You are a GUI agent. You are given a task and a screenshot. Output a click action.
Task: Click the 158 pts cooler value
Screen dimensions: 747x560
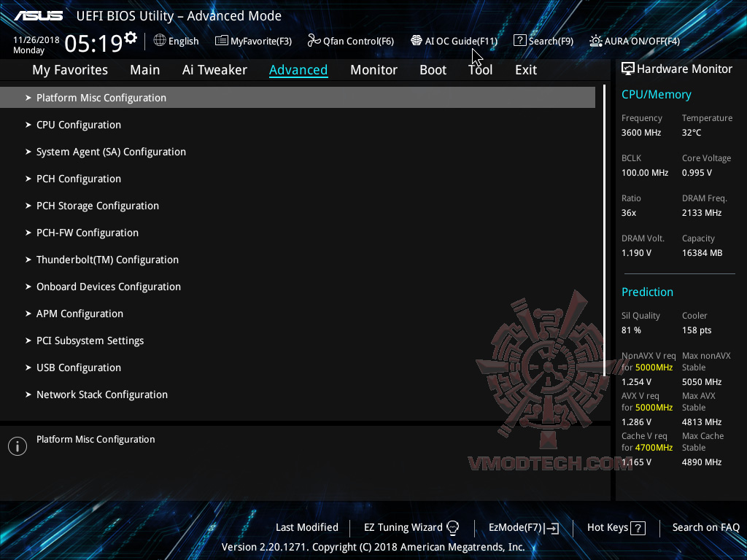point(697,330)
